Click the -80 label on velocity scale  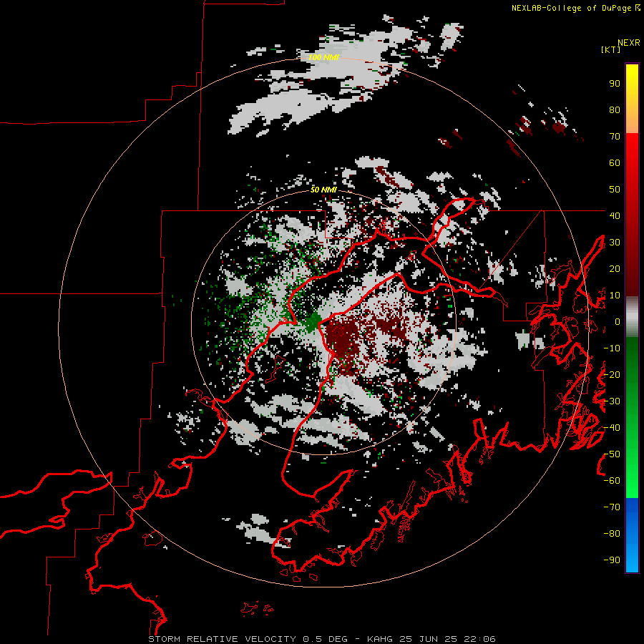coord(612,534)
